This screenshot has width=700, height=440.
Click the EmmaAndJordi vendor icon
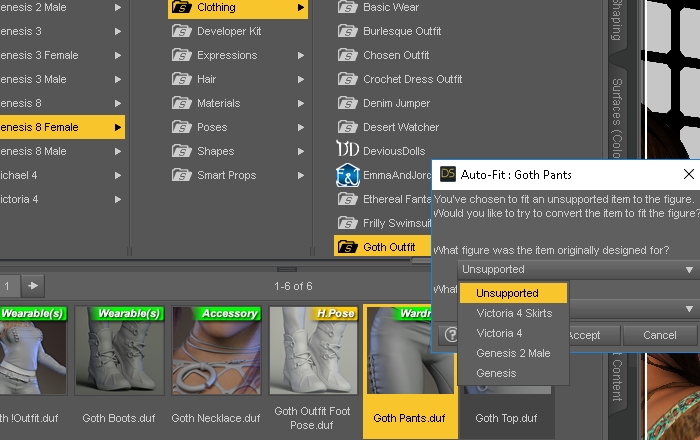(x=347, y=175)
